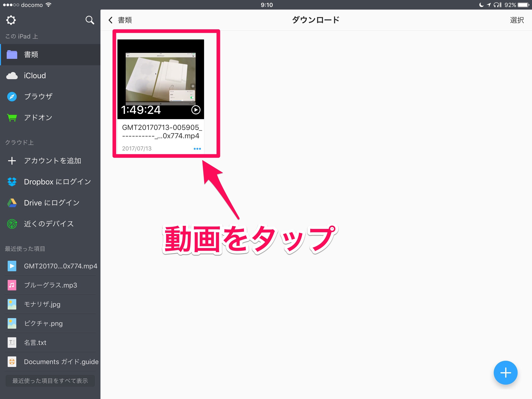Image resolution: width=532 pixels, height=399 pixels.
Task: Tap the 選択 button
Action: (517, 20)
